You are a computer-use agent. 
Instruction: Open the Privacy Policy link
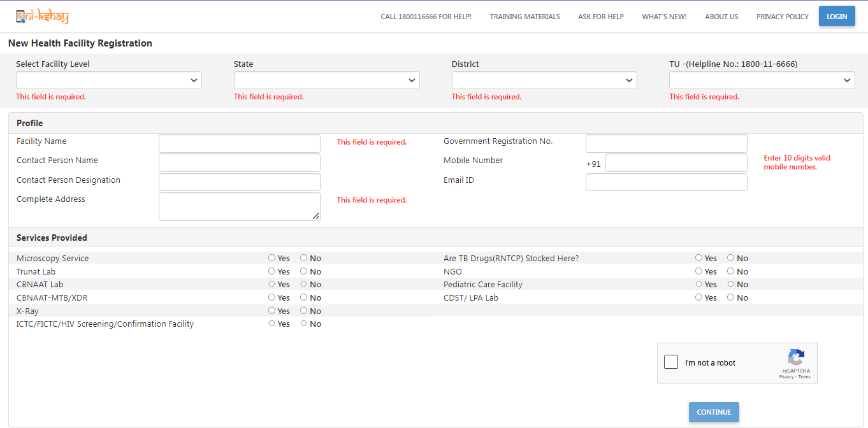782,17
